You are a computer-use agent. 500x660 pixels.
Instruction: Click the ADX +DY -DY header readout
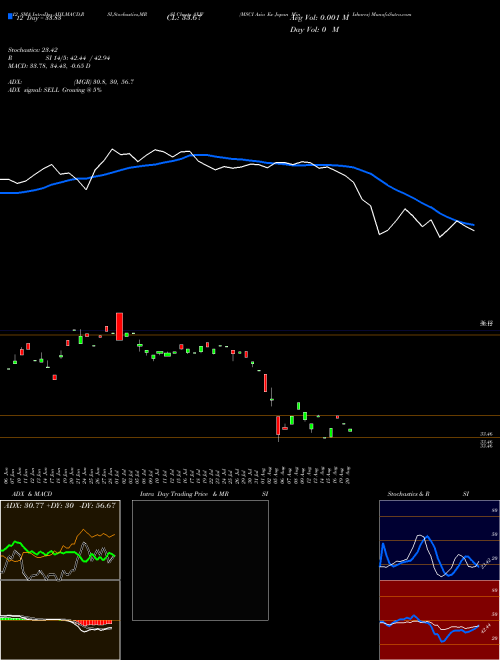coord(60,505)
